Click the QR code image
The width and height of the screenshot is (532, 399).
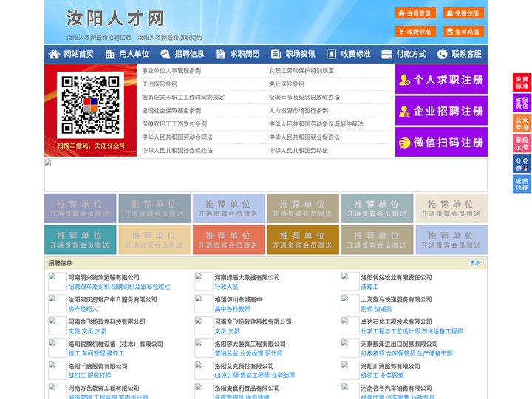pyautogui.click(x=90, y=105)
